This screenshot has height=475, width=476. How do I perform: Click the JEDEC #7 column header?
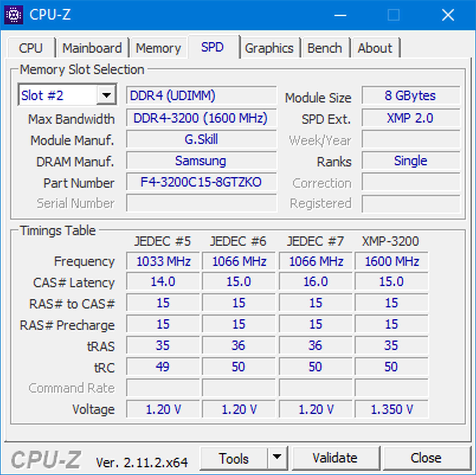(x=315, y=241)
